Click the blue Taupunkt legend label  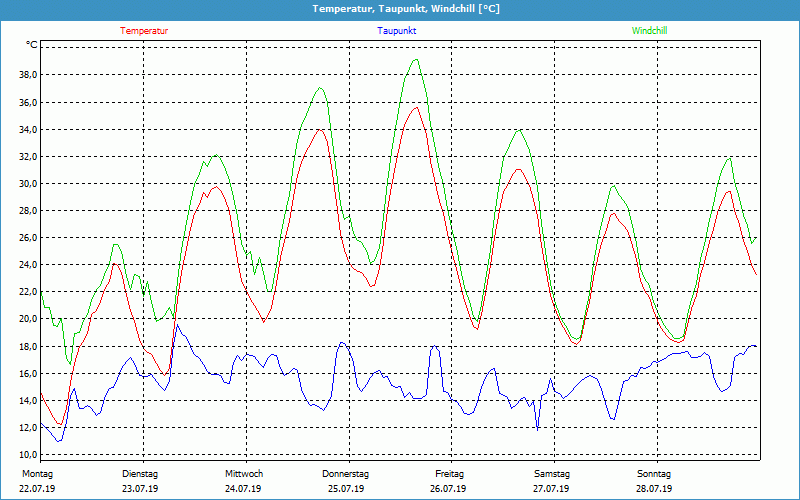point(397,31)
